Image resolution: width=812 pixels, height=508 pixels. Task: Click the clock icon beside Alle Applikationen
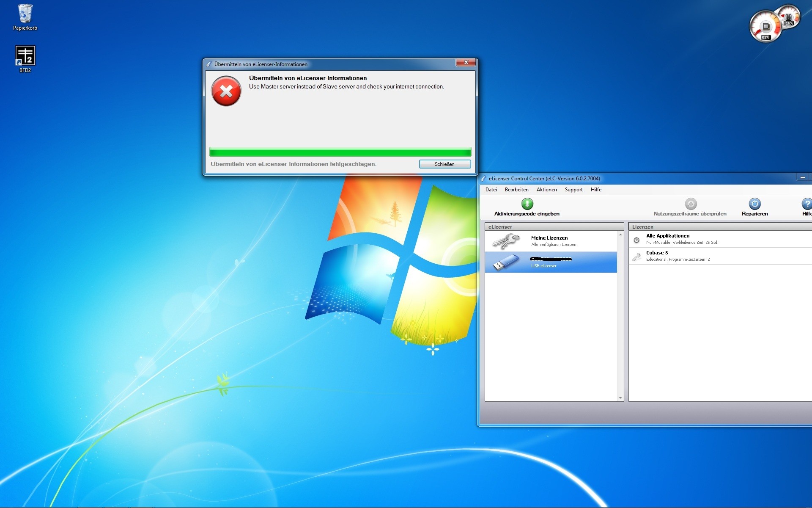coord(636,240)
